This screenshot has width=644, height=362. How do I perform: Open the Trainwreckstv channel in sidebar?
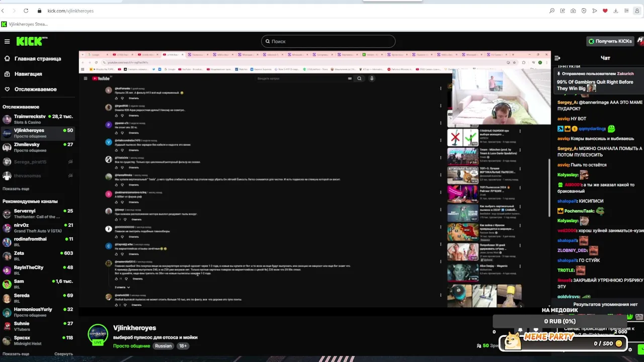[38, 119]
